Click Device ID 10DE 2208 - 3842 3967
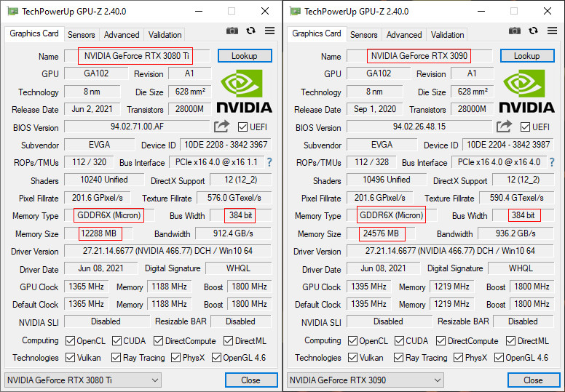 226,145
